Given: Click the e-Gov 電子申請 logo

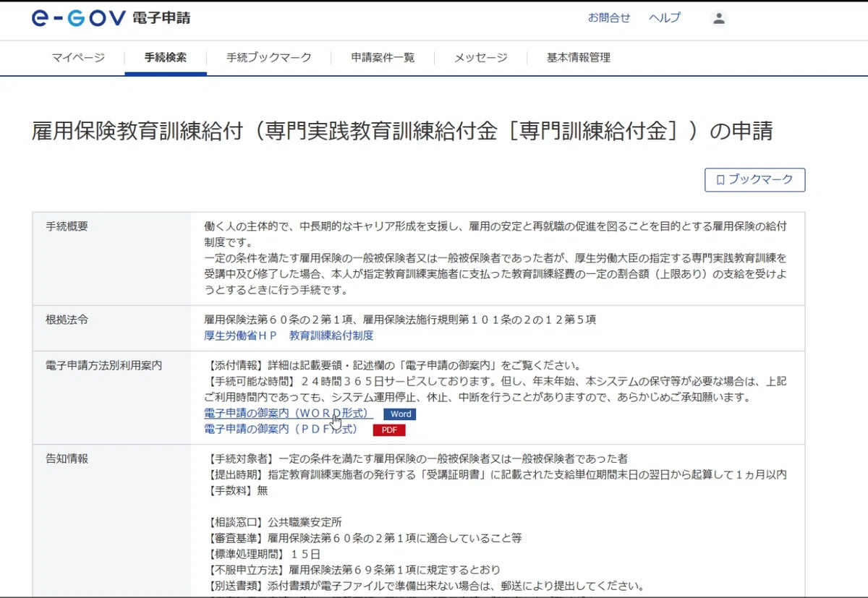Looking at the screenshot, I should [111, 18].
